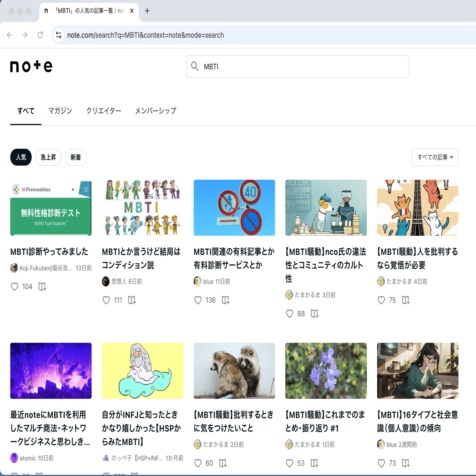Open the MBTI characters thumbnail
Screen dimensions: 476x476
[x=143, y=208]
